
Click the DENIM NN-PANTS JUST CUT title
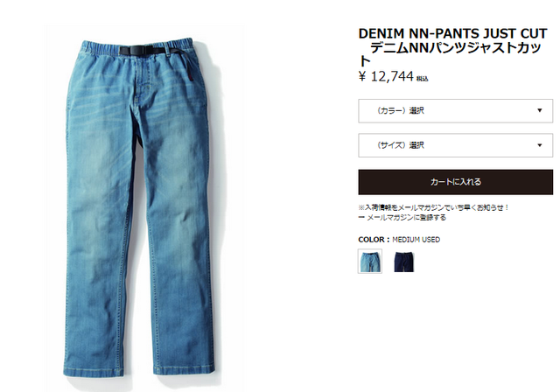click(452, 33)
